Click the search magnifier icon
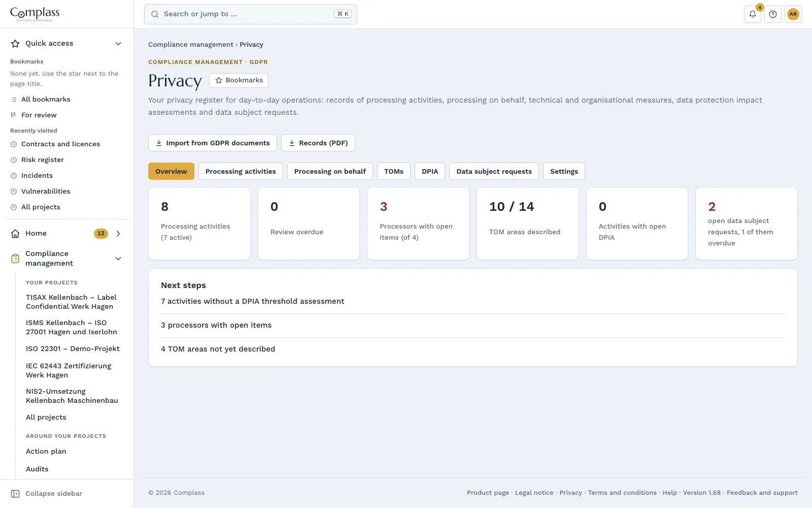This screenshot has width=812, height=508. tap(155, 14)
